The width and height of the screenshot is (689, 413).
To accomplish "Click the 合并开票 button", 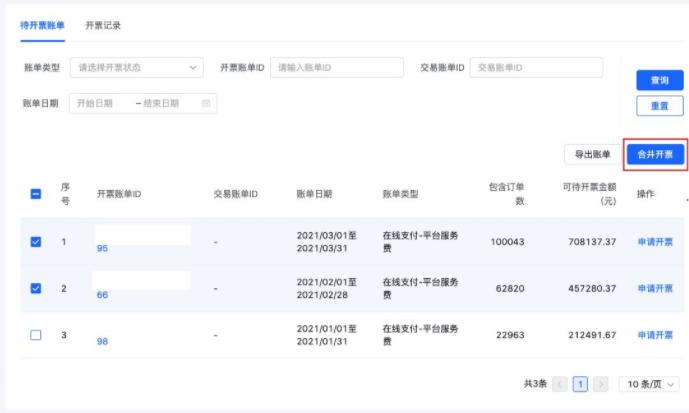I will pos(655,154).
